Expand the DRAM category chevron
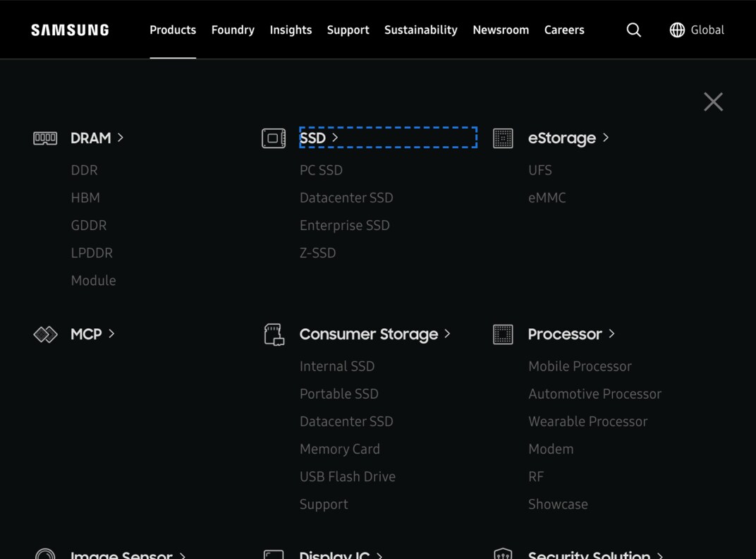Screen dimensions: 756x559 121,138
